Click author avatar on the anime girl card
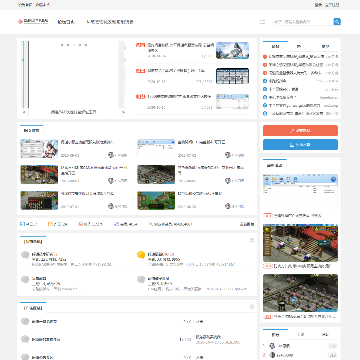This screenshot has height=360, width=360. pos(111,155)
